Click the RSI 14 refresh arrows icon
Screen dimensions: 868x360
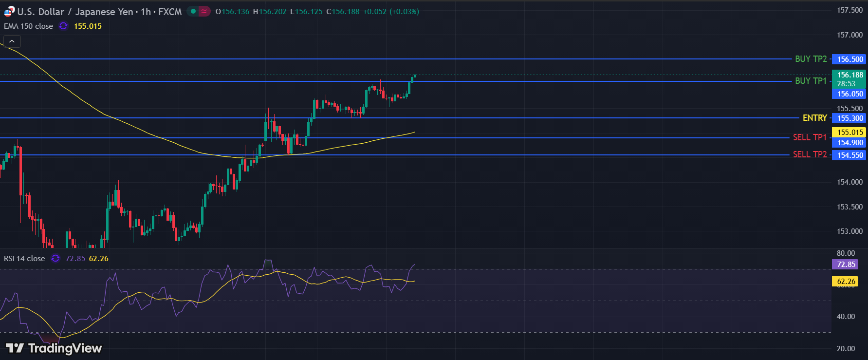(55, 258)
